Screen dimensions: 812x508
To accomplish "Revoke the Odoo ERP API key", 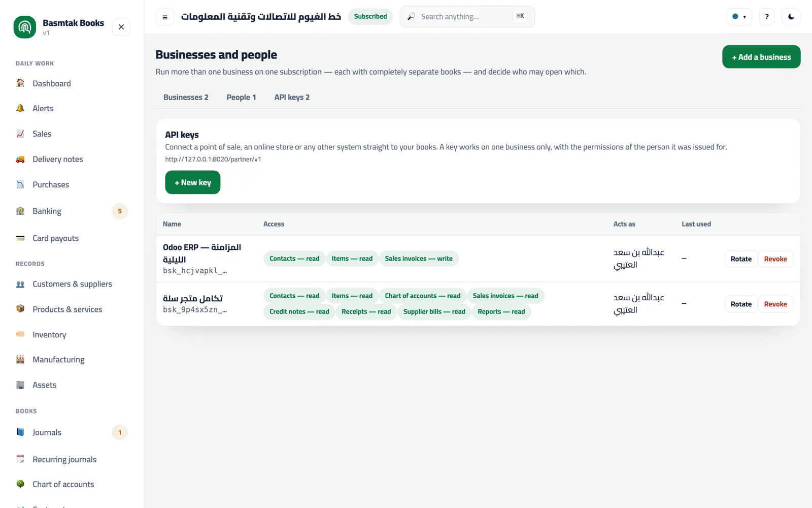I will click(x=775, y=259).
